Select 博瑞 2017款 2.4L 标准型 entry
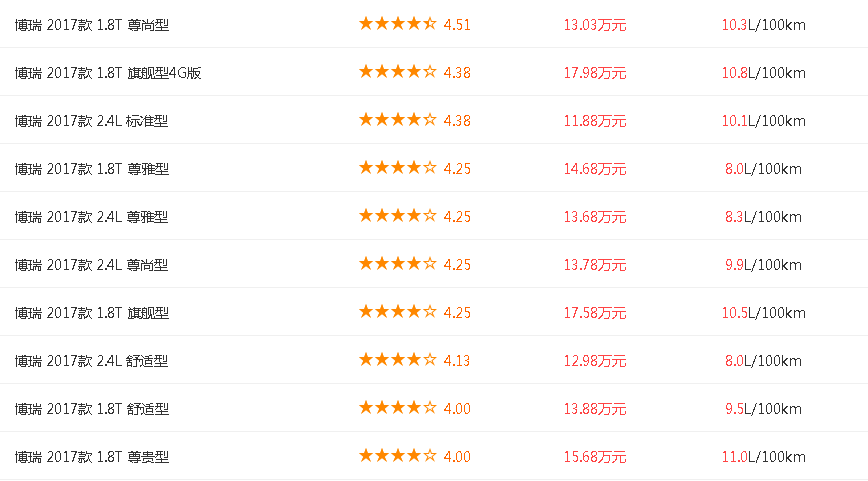 pos(92,120)
